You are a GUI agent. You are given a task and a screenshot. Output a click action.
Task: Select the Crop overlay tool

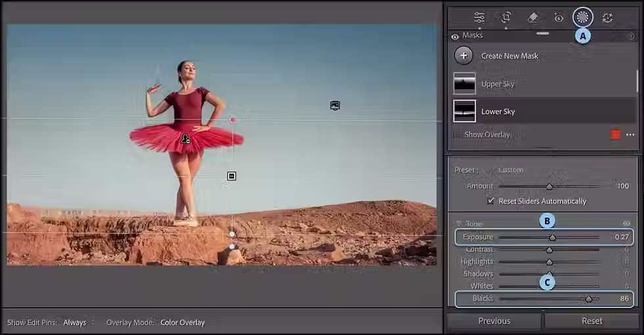tap(506, 17)
